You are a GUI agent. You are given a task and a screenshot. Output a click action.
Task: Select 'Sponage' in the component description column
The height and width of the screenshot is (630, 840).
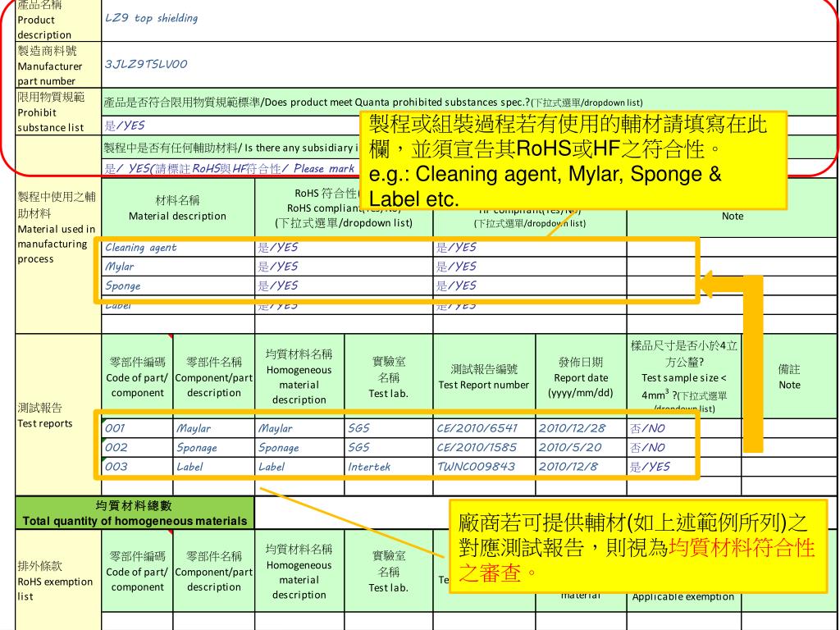214,448
